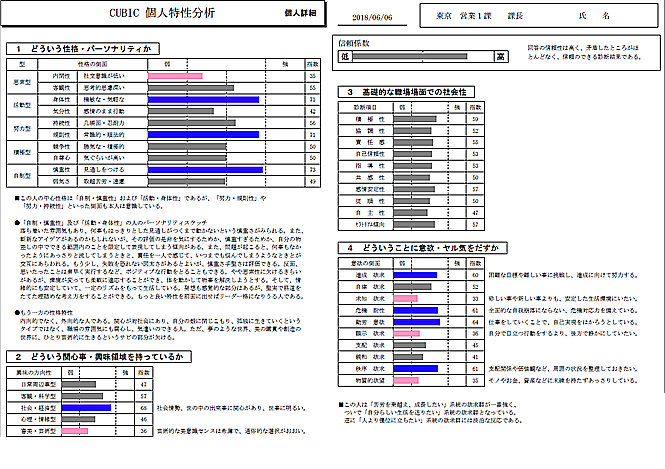Click the '気分性' row label
Screen dimensions: 665x469
pyautogui.click(x=61, y=111)
